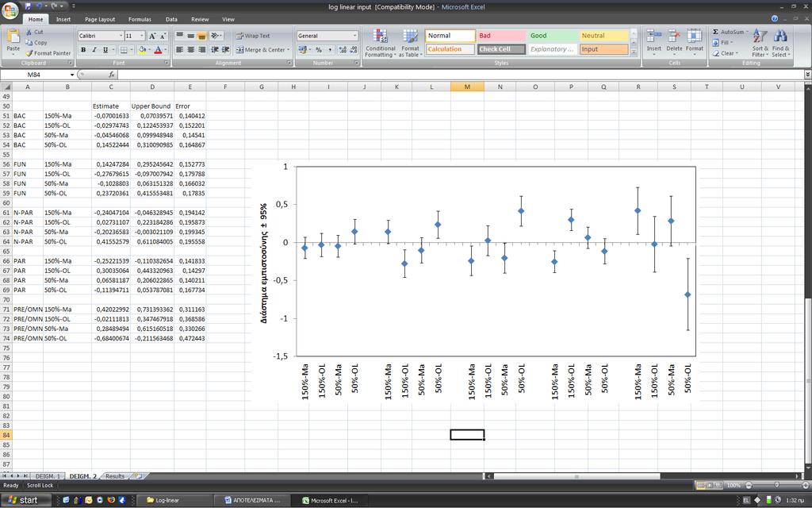
Task: Click the Cut command
Action: (35, 32)
